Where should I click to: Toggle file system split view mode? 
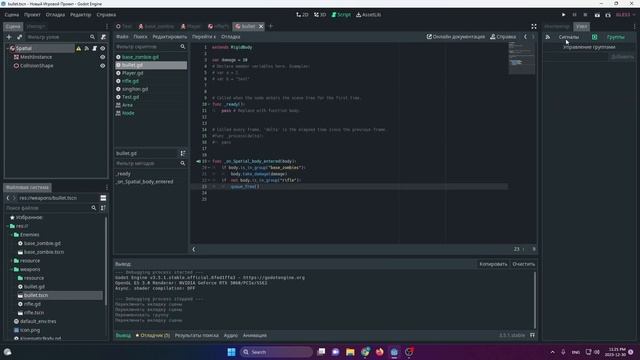[x=103, y=198]
